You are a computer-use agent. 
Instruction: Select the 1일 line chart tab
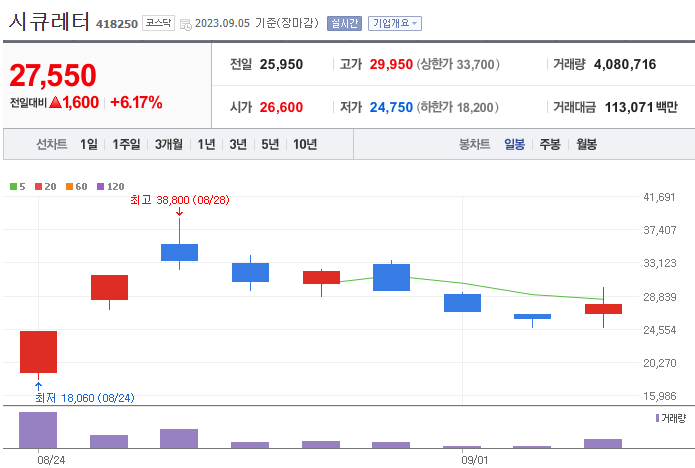[89, 144]
